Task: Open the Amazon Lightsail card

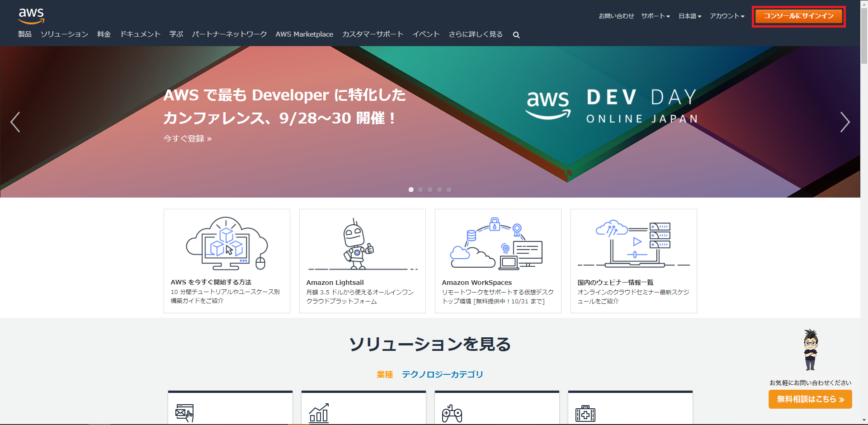Action: click(x=363, y=261)
